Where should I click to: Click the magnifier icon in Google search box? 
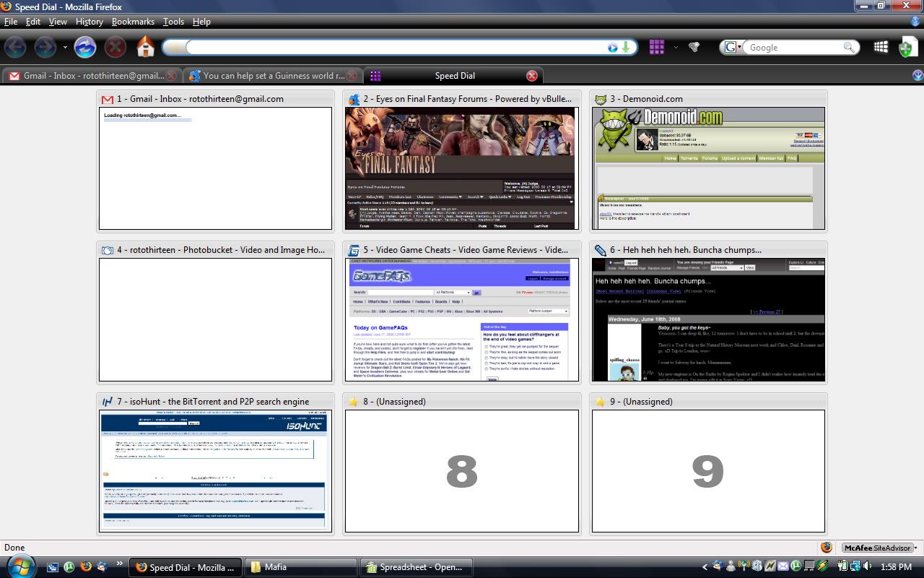(849, 48)
